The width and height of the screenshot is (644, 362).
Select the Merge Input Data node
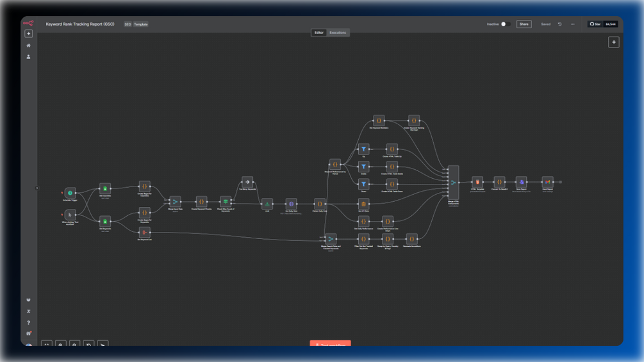[176, 202]
